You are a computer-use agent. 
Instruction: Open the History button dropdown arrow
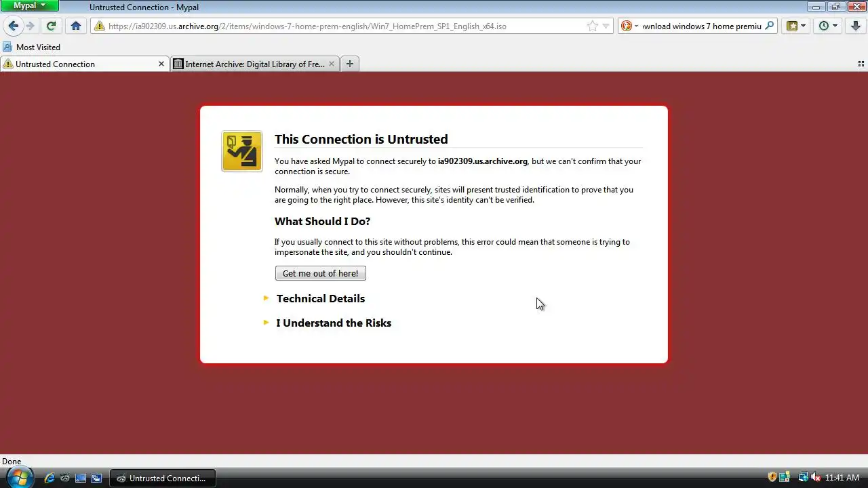835,26
